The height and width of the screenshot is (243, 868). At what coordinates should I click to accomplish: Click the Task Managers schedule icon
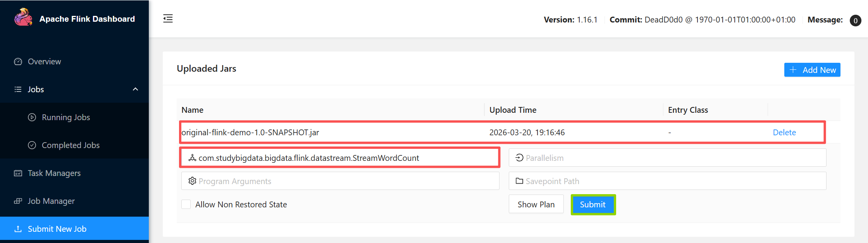[18, 173]
